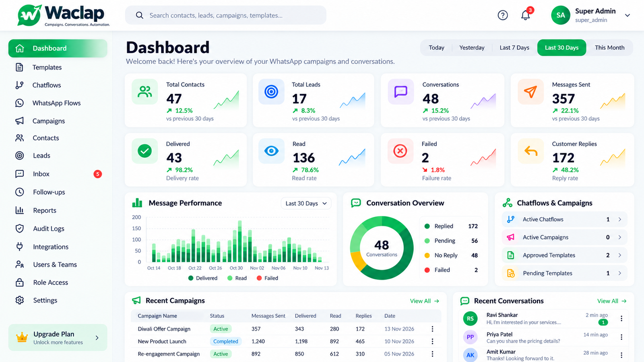
Task: Expand the Active Campaigns row chevron
Action: pyautogui.click(x=620, y=237)
